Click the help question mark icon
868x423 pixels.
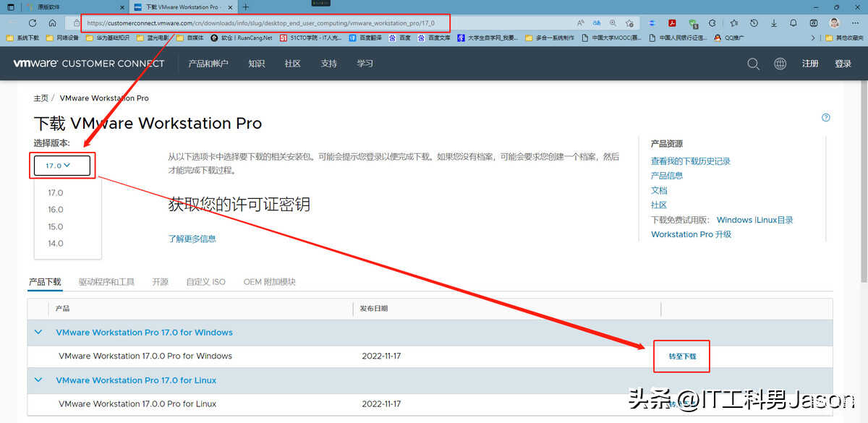coord(826,118)
